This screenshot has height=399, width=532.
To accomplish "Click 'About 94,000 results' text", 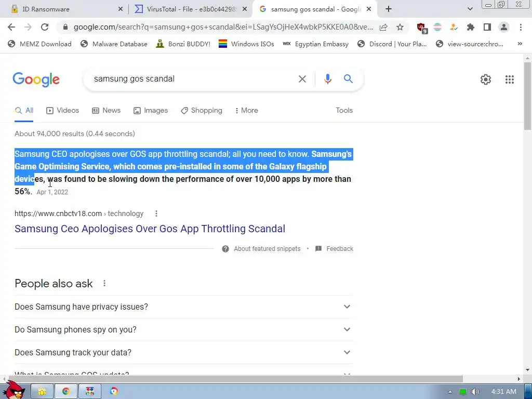I will click(75, 134).
